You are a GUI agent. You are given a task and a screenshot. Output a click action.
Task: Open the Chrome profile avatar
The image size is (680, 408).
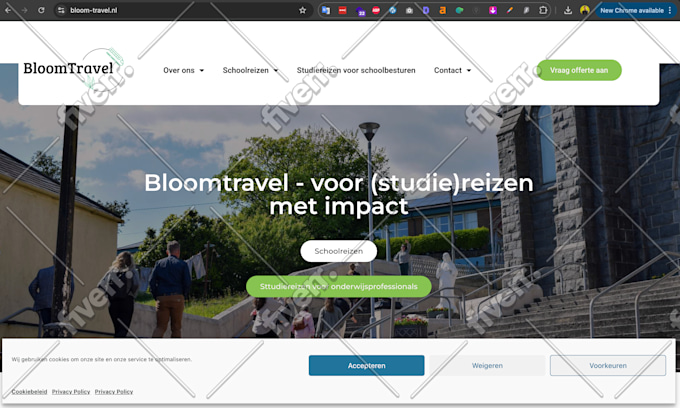pos(585,10)
